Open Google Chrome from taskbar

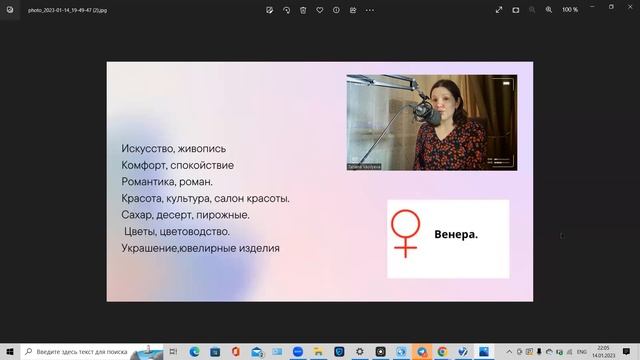442,351
